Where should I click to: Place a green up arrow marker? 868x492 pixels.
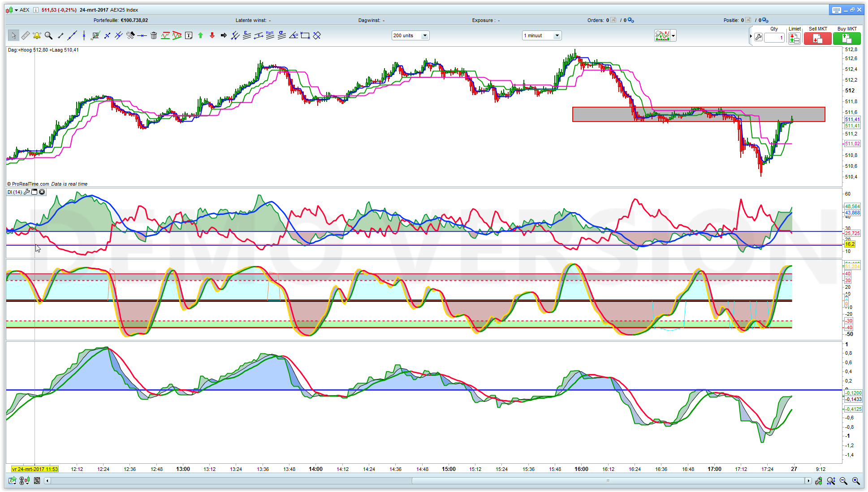200,35
